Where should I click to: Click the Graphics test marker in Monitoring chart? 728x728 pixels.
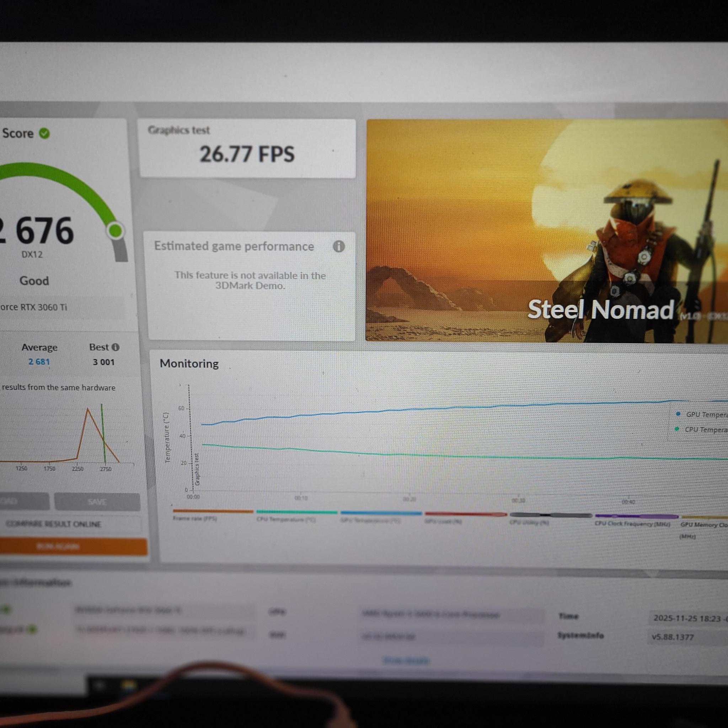coord(197,470)
